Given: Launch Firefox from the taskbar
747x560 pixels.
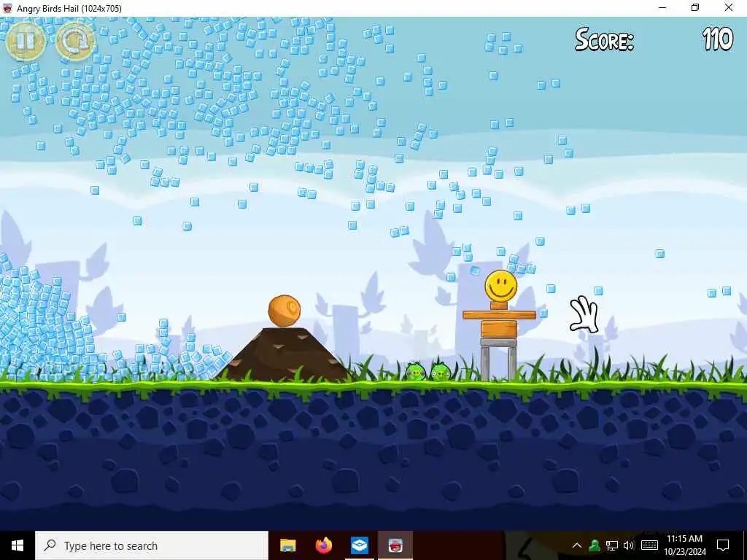Looking at the screenshot, I should (x=323, y=545).
